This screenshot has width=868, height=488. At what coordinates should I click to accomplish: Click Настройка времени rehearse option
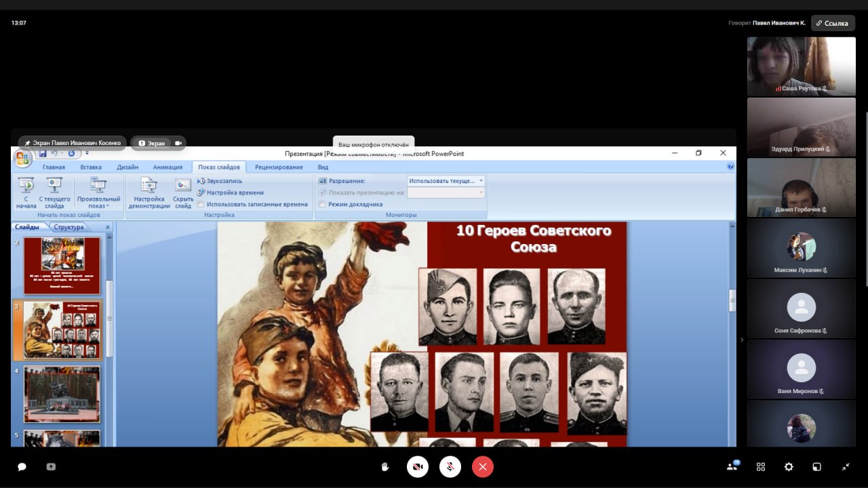(x=231, y=192)
